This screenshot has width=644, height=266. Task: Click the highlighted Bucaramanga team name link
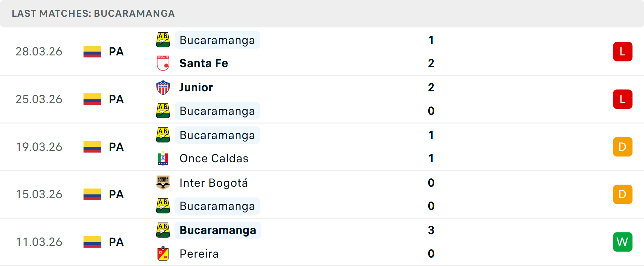217,40
